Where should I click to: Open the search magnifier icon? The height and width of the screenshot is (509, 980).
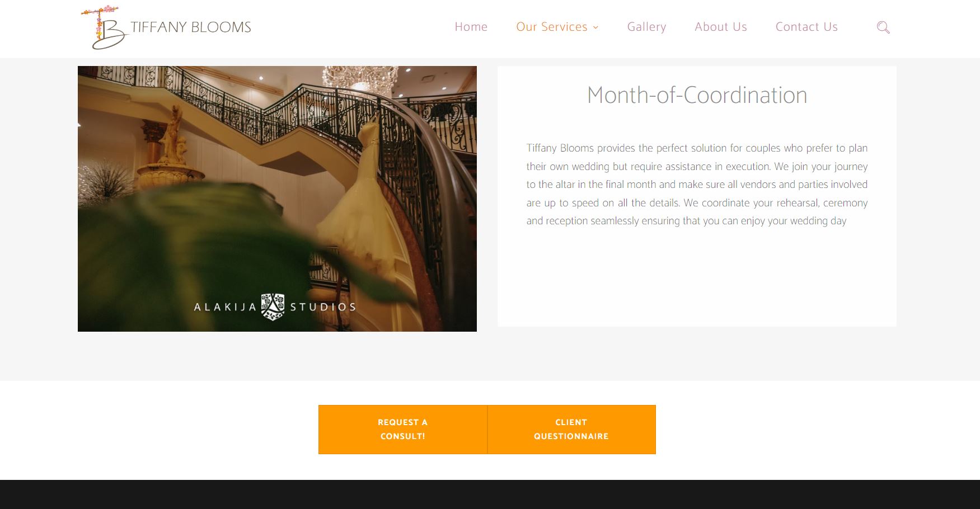[x=883, y=27]
